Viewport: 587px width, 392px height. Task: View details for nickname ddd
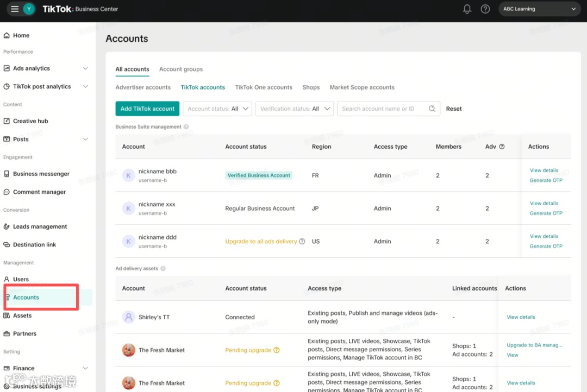tap(544, 236)
